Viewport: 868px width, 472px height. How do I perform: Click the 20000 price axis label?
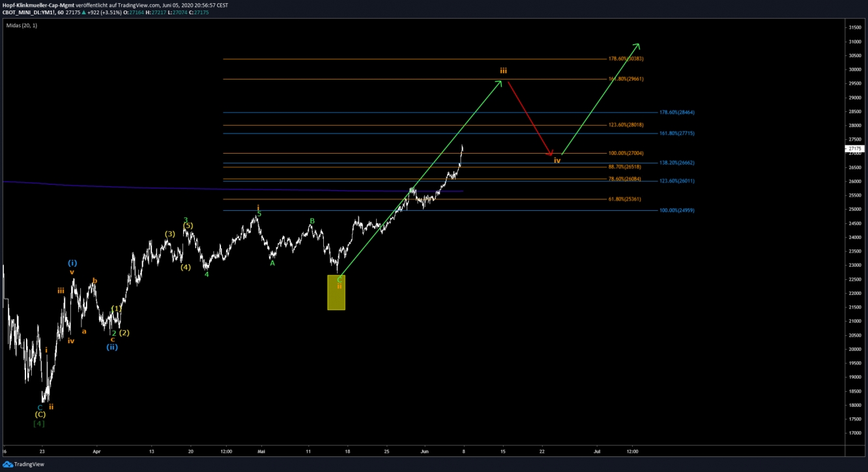tap(854, 350)
